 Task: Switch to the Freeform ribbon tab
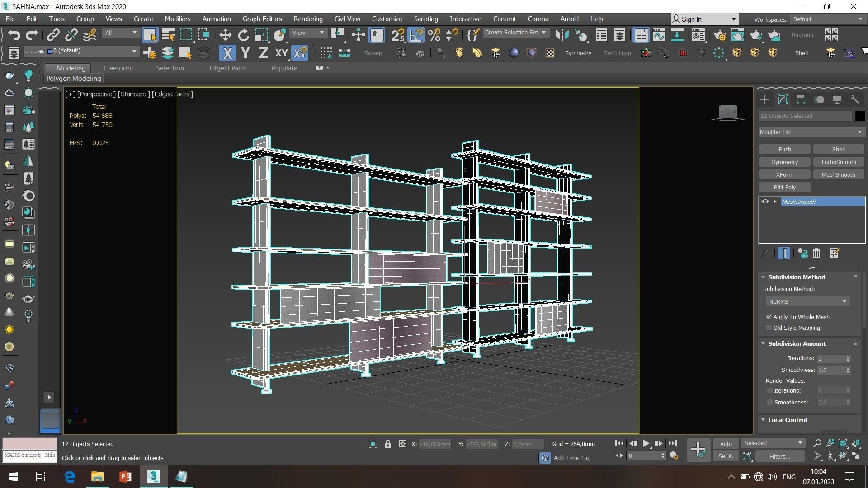(117, 68)
